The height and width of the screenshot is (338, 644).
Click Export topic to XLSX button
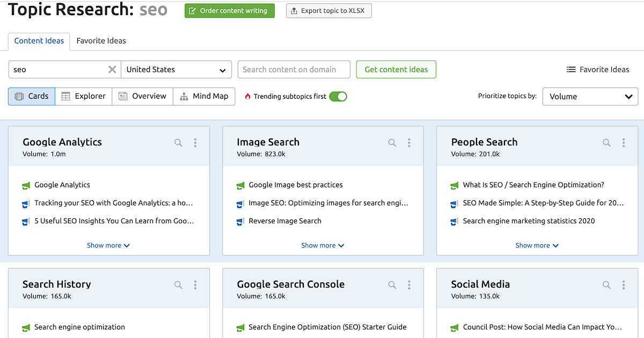tap(329, 11)
